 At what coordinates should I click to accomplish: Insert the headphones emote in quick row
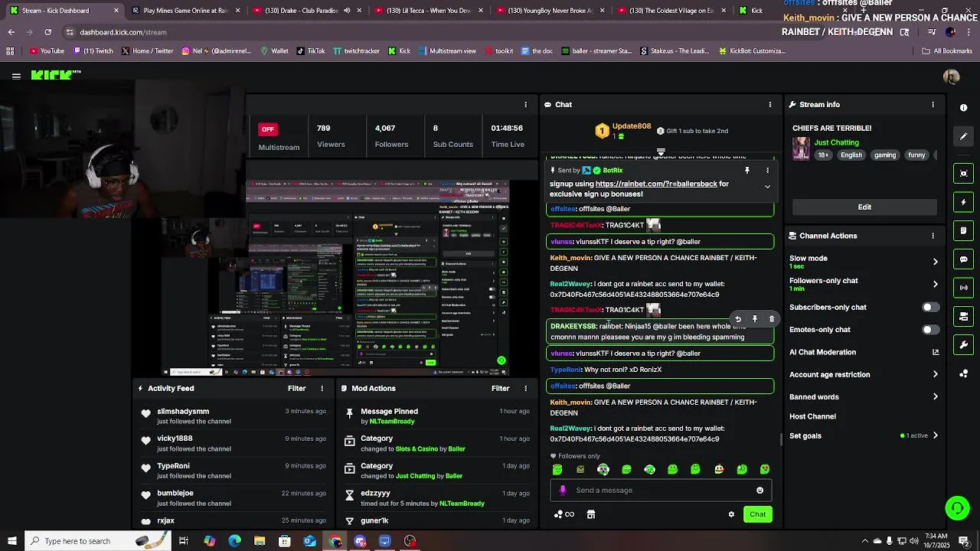(x=603, y=469)
